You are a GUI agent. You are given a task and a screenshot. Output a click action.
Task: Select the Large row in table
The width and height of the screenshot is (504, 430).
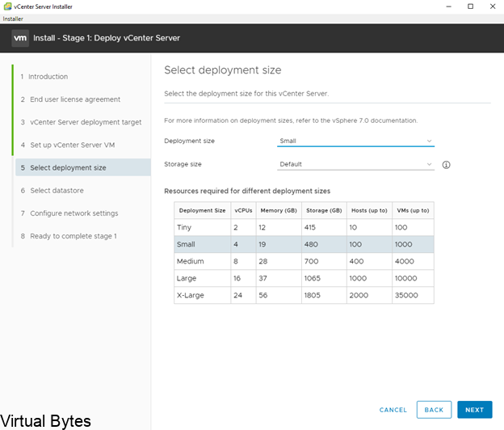click(304, 278)
